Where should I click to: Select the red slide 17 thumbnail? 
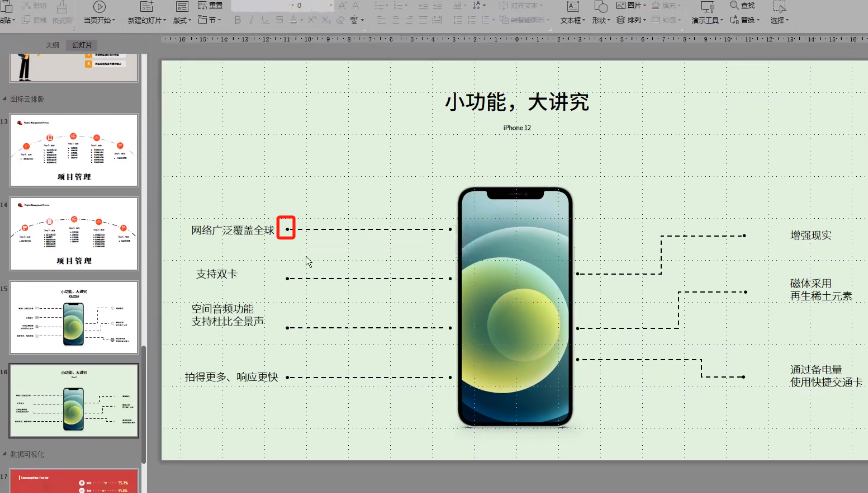[74, 481]
